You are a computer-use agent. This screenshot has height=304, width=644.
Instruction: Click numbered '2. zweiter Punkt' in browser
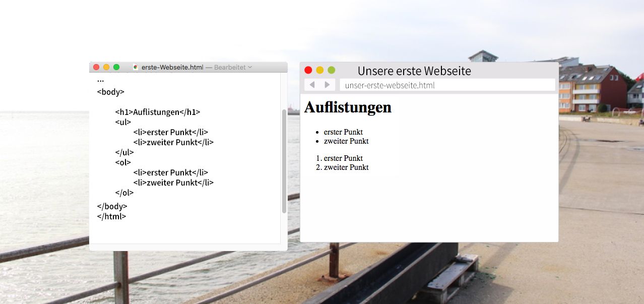tap(342, 167)
